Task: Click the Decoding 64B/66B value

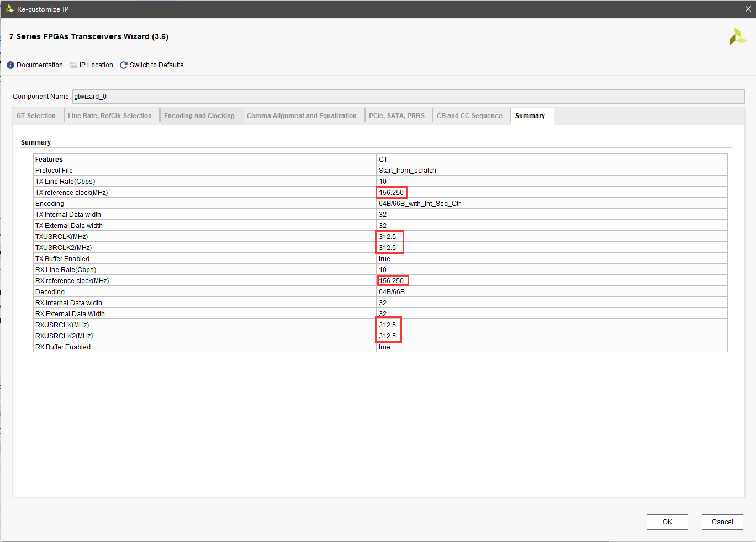Action: click(392, 292)
